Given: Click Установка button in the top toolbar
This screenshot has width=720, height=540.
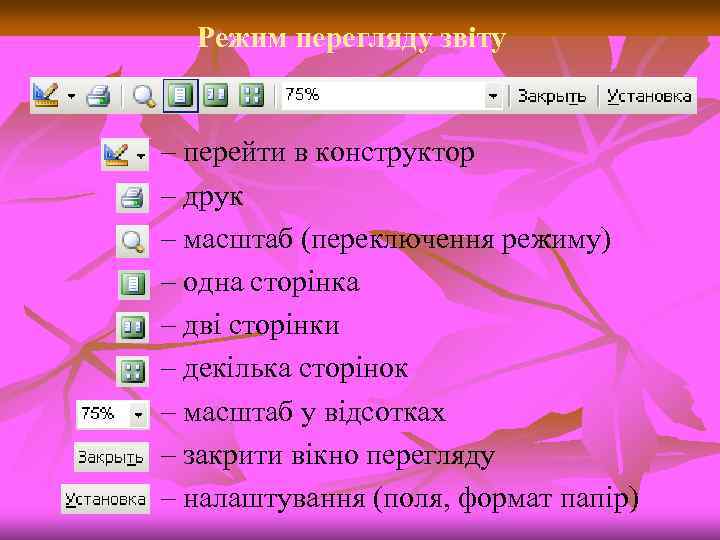Looking at the screenshot, I should (649, 96).
